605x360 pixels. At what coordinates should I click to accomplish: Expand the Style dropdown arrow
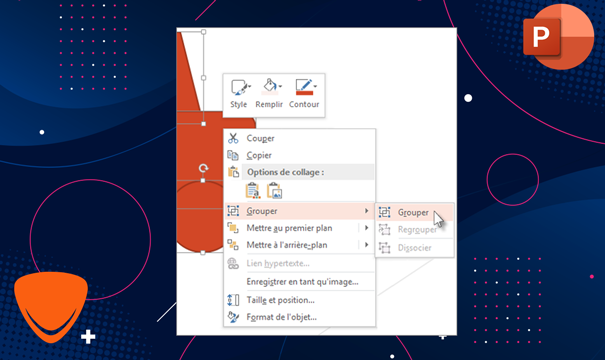click(250, 86)
